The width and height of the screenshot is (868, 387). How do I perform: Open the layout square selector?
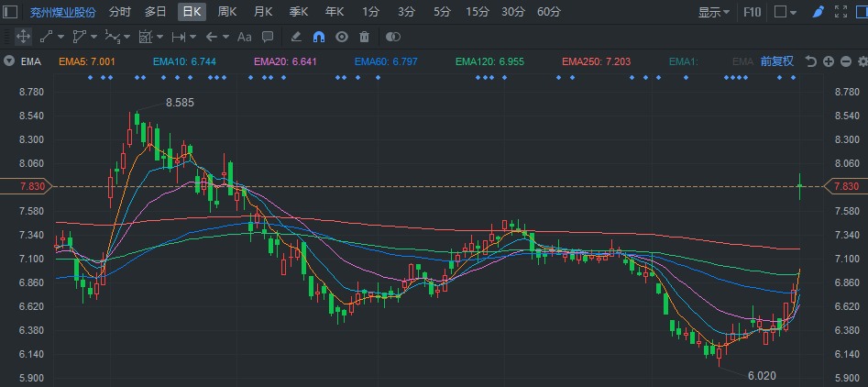point(780,12)
